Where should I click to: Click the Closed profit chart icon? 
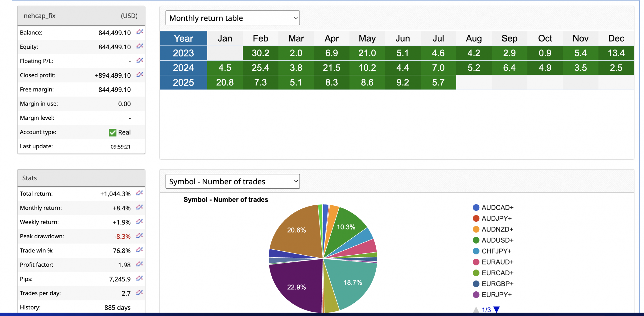click(x=140, y=74)
